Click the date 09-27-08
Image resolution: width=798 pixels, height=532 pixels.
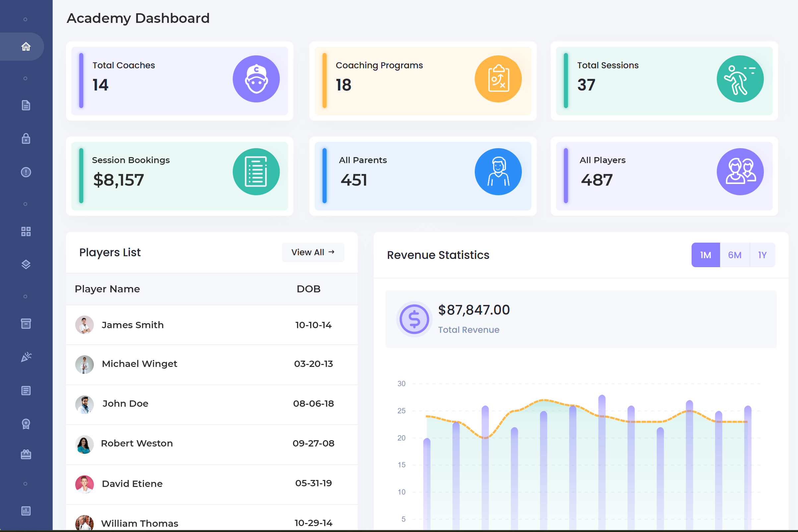(x=313, y=443)
